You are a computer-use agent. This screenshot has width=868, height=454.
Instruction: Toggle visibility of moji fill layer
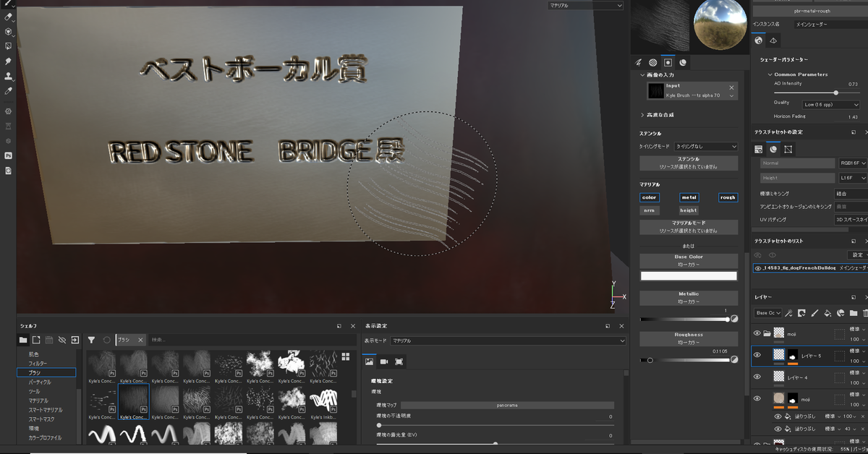[757, 398]
